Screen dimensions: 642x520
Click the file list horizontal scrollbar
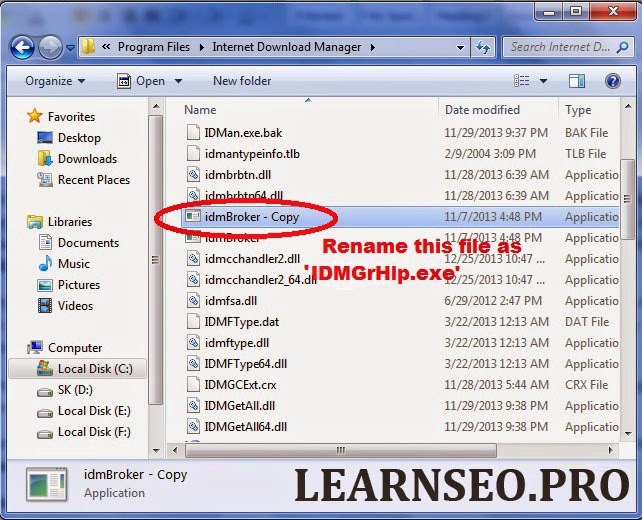[341, 451]
